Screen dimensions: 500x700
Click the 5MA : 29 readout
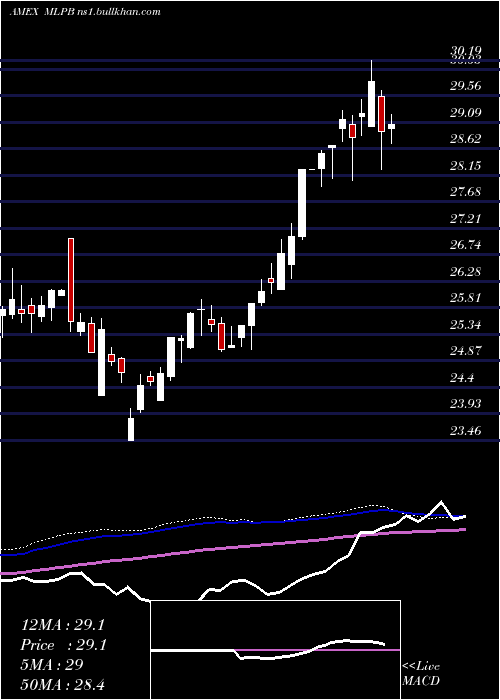[52, 665]
